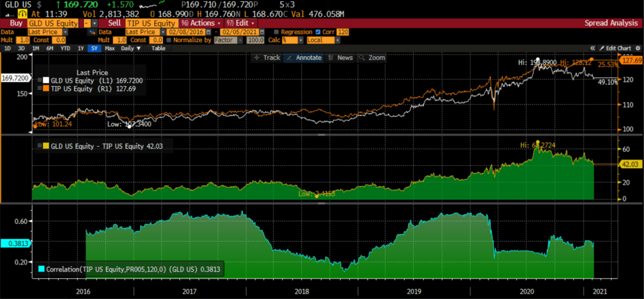Select the 6M range tab

pyautogui.click(x=50, y=48)
